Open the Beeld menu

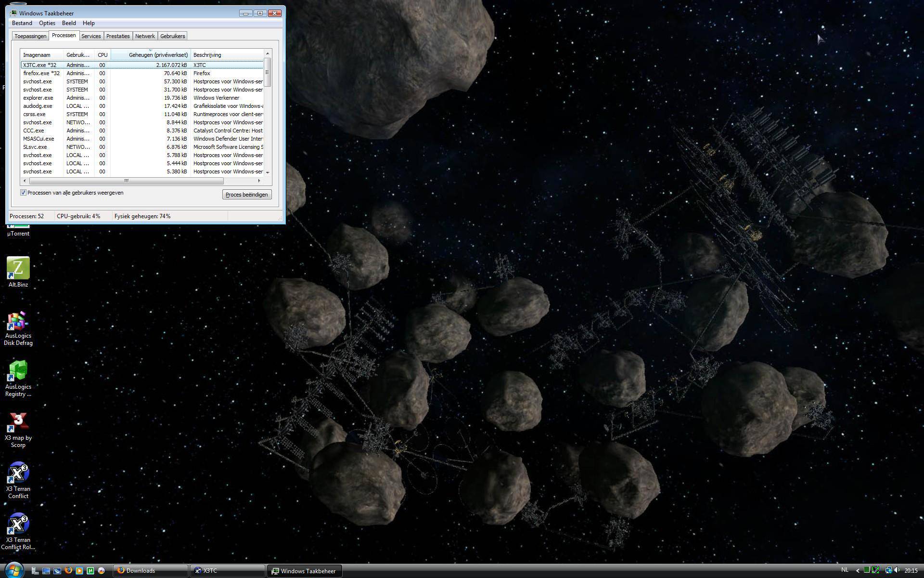tap(69, 23)
